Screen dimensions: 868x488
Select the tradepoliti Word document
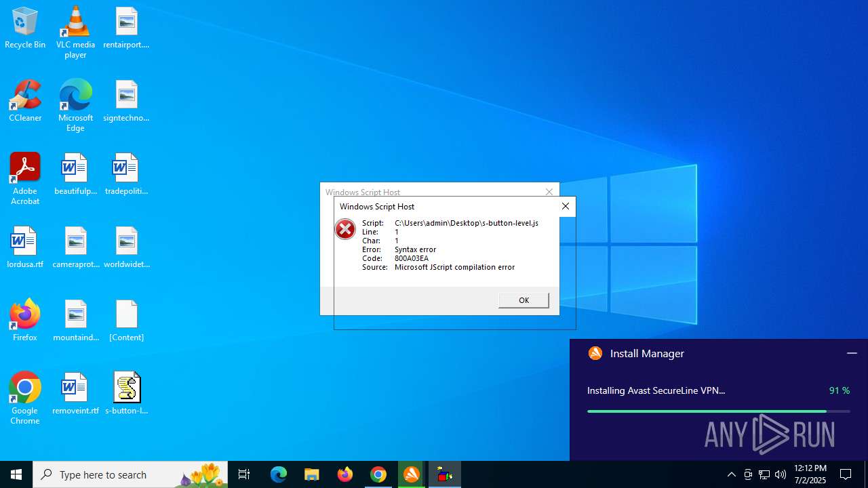coord(126,174)
